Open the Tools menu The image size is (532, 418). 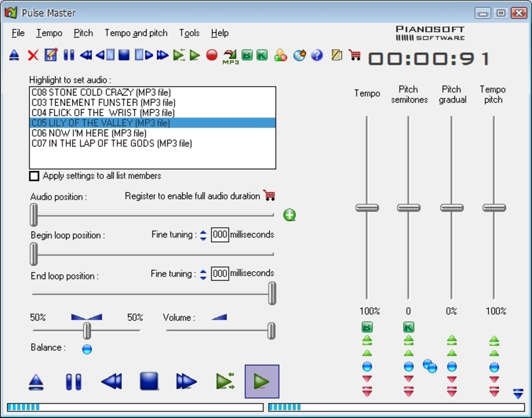point(189,33)
